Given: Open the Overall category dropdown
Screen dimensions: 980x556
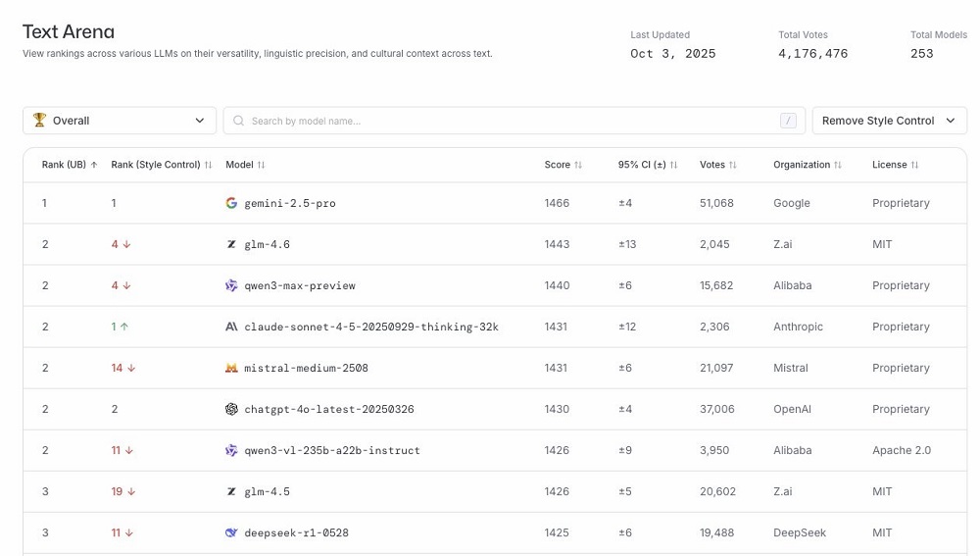Looking at the screenshot, I should 120,121.
